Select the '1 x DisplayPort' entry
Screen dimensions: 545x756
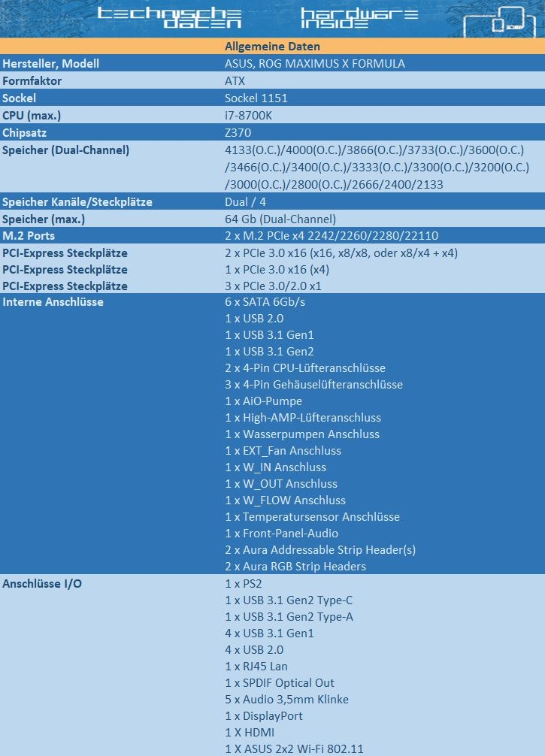[264, 716]
